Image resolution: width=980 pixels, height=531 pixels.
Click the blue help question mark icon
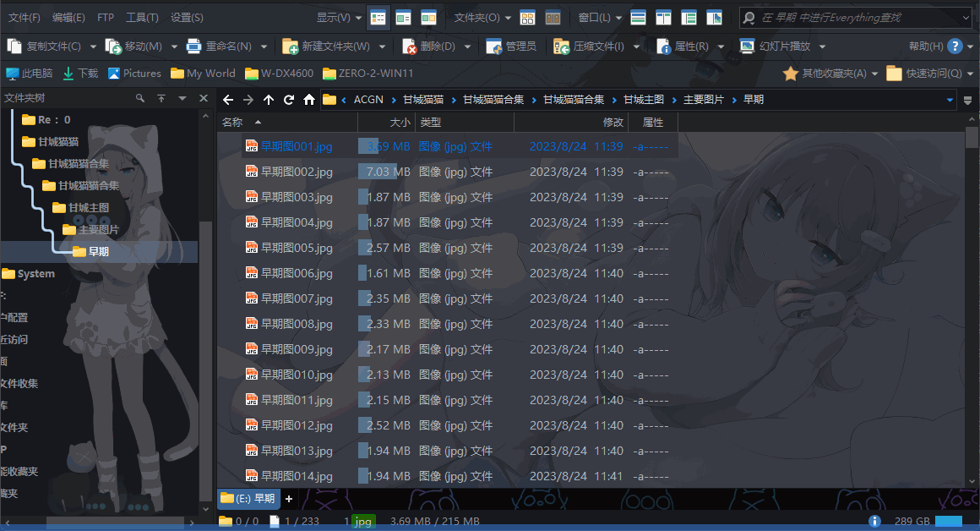click(955, 47)
